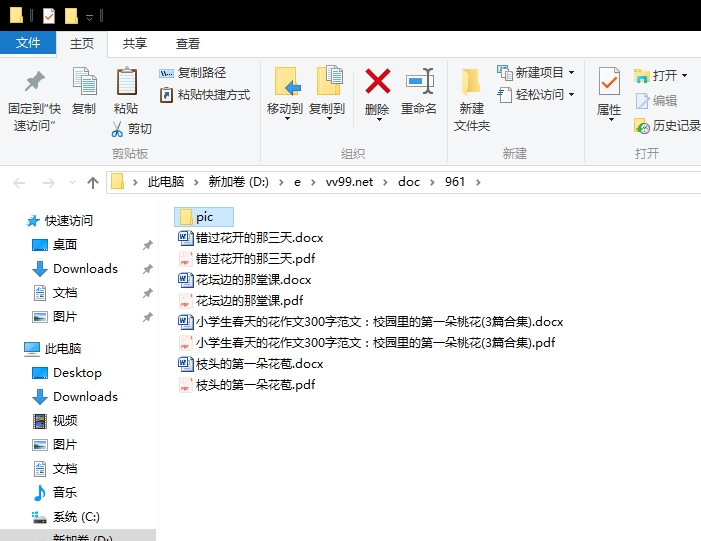Click the vv99.net breadcrumb segment
Image resolution: width=701 pixels, height=541 pixels.
point(349,182)
